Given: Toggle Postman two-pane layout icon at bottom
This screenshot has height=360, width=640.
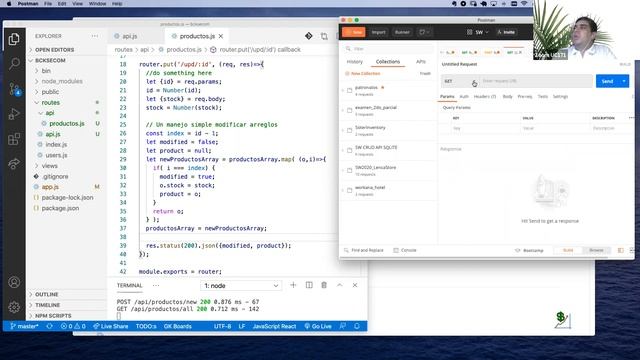Looking at the screenshot, I should tap(621, 250).
